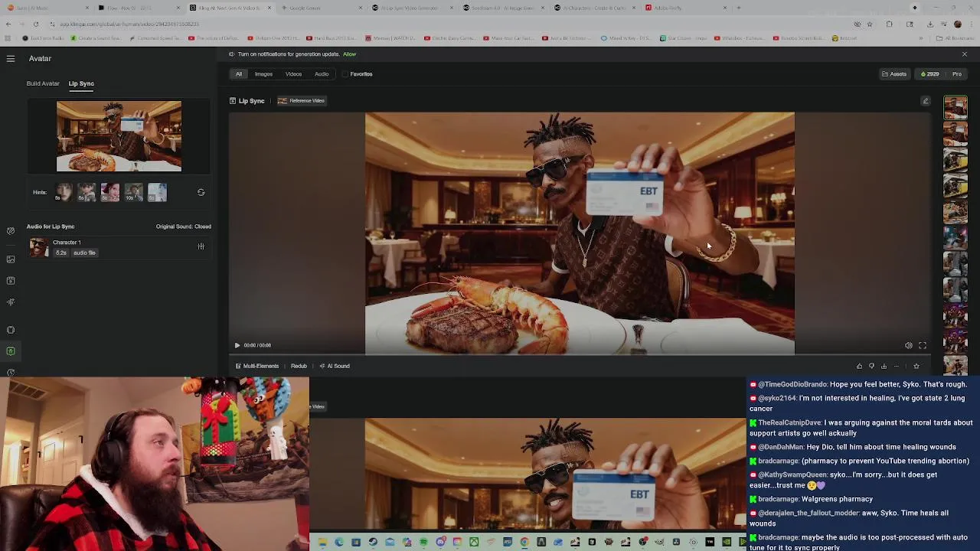Click the browser address bar URL
980x551 pixels.
tap(129, 24)
